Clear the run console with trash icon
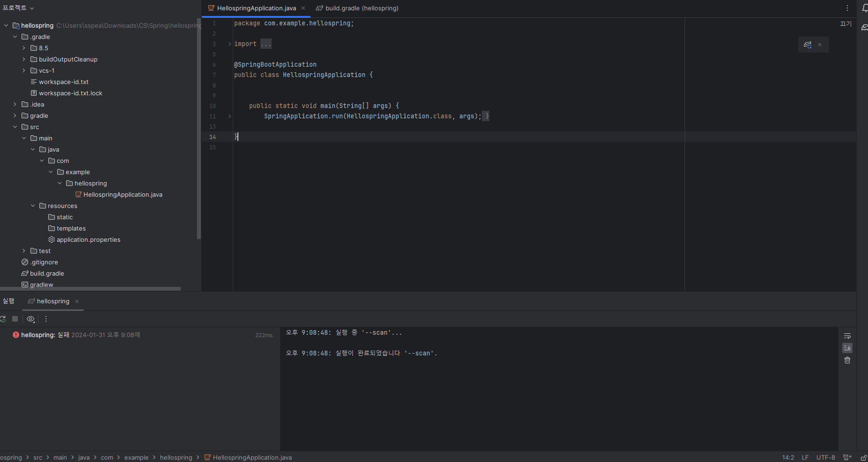 coord(847,360)
